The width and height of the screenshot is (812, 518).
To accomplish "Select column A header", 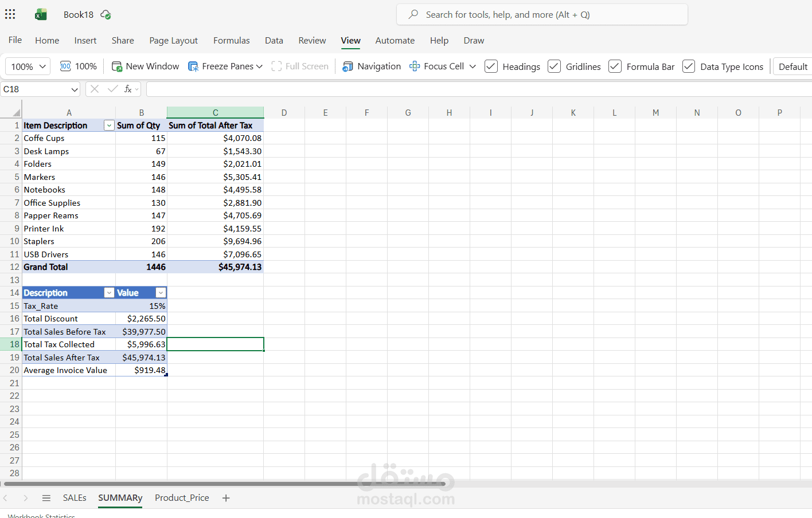I will point(69,113).
